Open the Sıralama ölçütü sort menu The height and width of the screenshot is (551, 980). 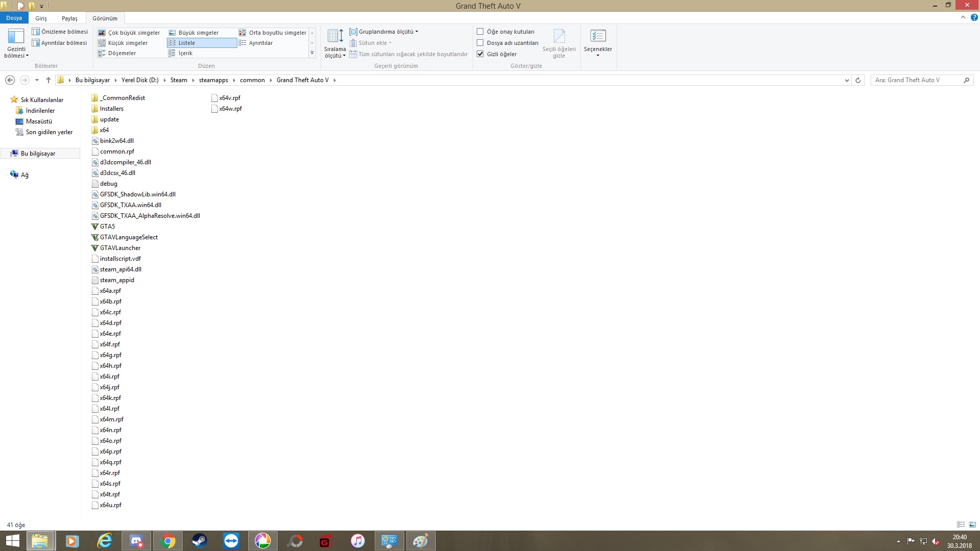click(335, 44)
